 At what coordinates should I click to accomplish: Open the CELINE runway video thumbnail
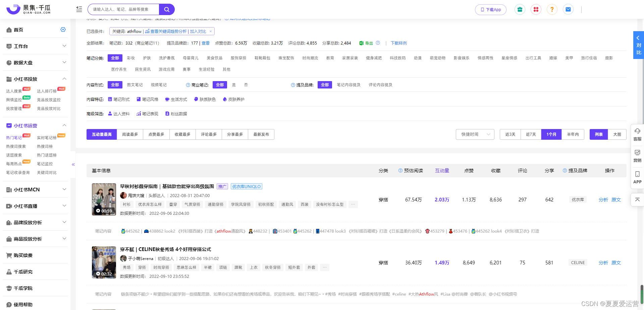coord(104,262)
